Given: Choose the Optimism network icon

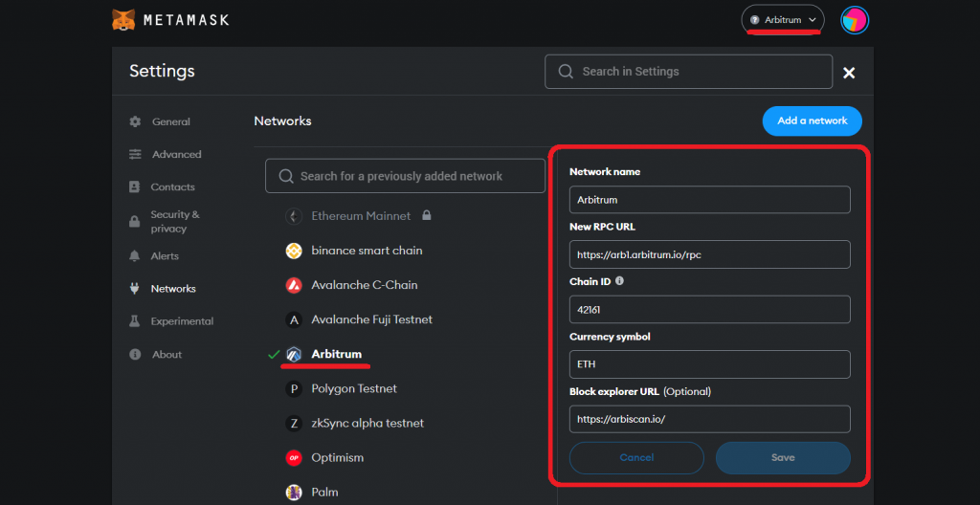Looking at the screenshot, I should tap(294, 458).
